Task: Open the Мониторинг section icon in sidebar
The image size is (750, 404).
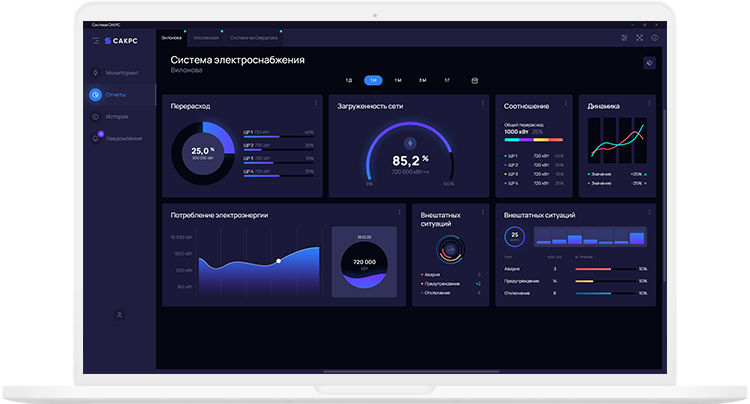Action: pyautogui.click(x=95, y=73)
